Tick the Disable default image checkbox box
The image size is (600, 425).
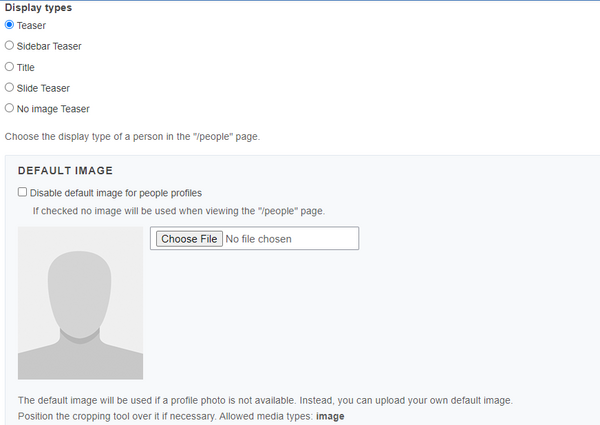click(23, 192)
